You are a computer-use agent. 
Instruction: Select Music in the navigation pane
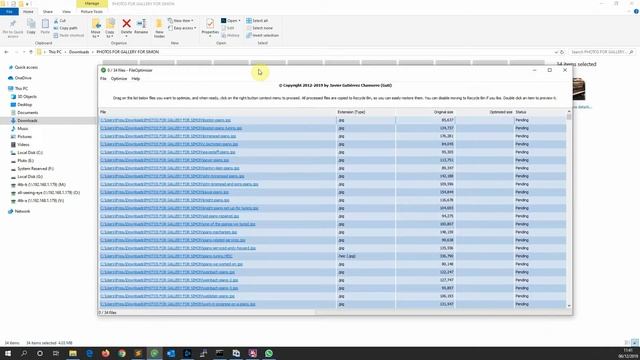click(x=23, y=129)
